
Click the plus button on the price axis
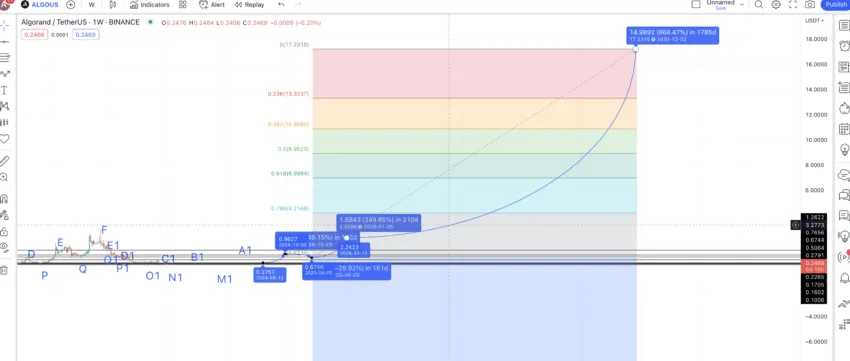(795, 224)
